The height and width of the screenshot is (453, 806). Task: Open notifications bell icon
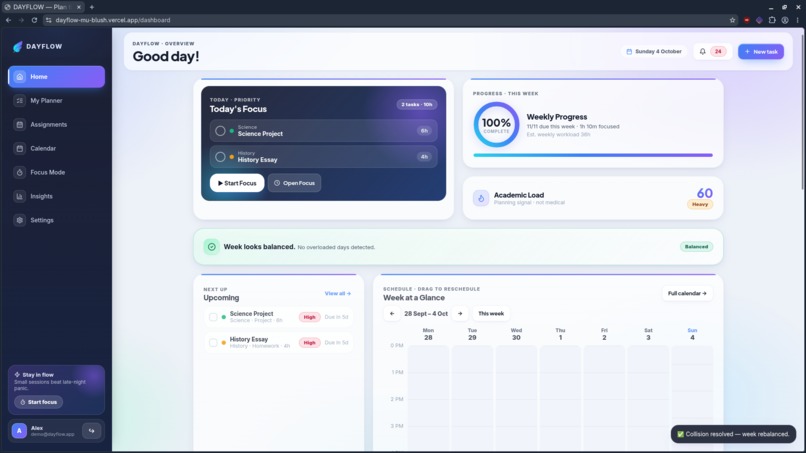click(703, 51)
